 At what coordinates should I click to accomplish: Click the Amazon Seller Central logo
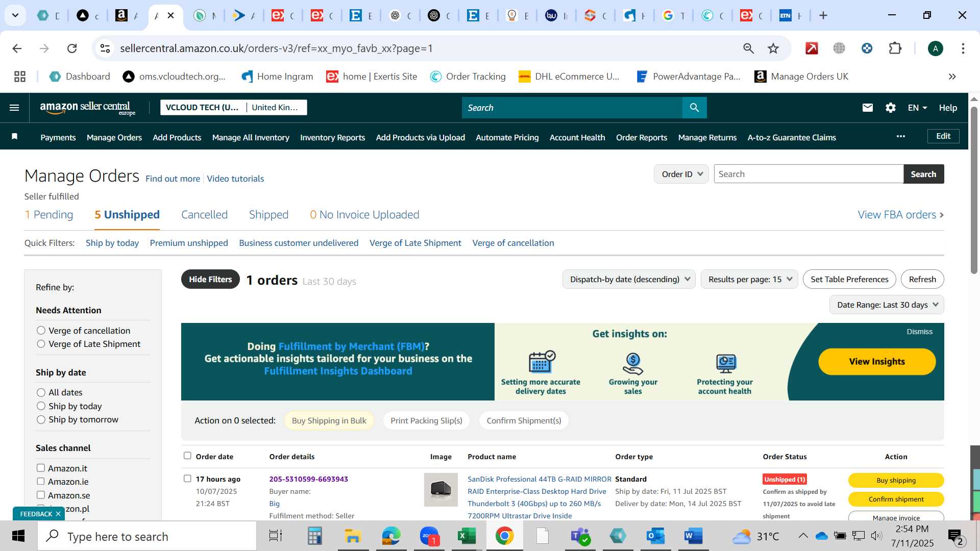pyautogui.click(x=88, y=108)
